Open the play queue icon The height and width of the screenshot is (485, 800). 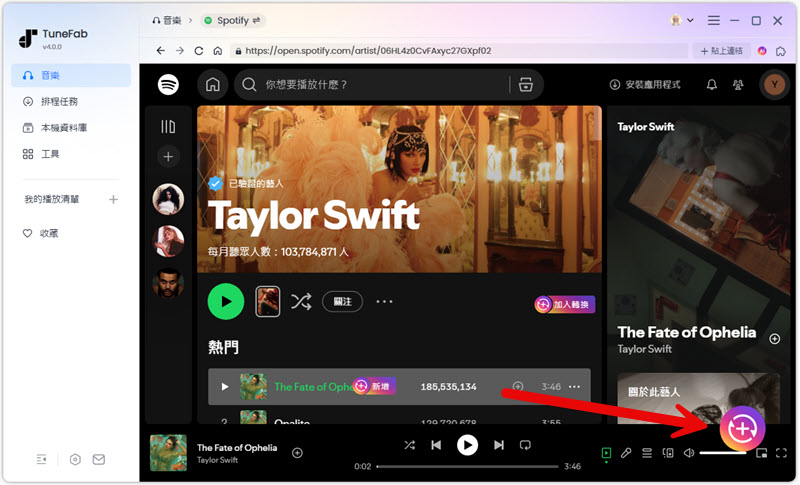tap(647, 453)
